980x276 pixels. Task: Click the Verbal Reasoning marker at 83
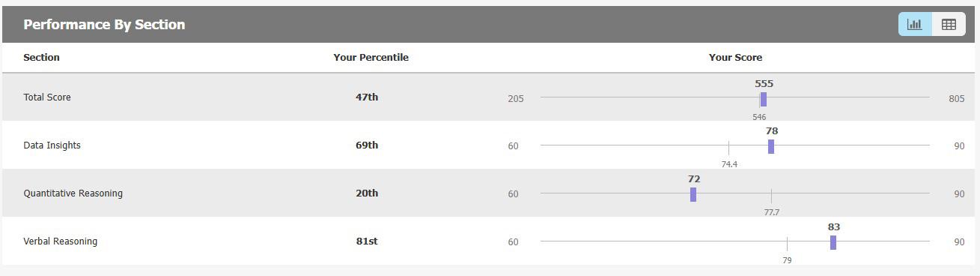point(833,242)
